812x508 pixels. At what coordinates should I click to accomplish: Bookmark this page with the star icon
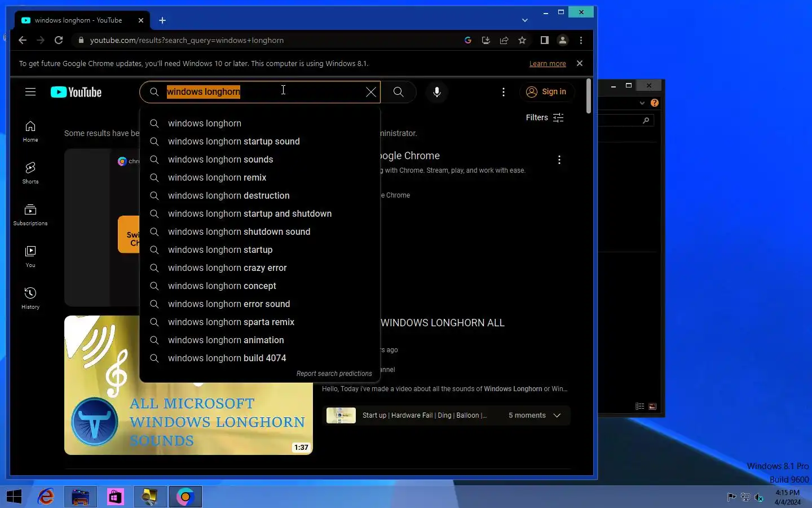coord(522,40)
